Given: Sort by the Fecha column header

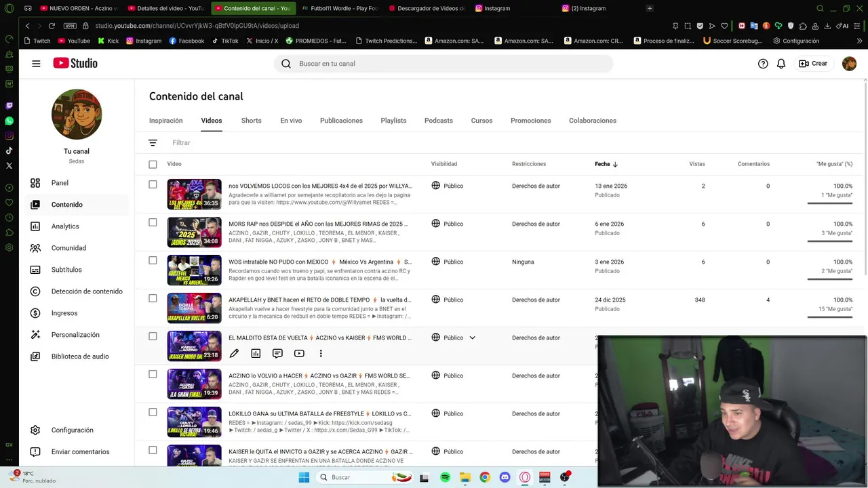Looking at the screenshot, I should [x=606, y=164].
